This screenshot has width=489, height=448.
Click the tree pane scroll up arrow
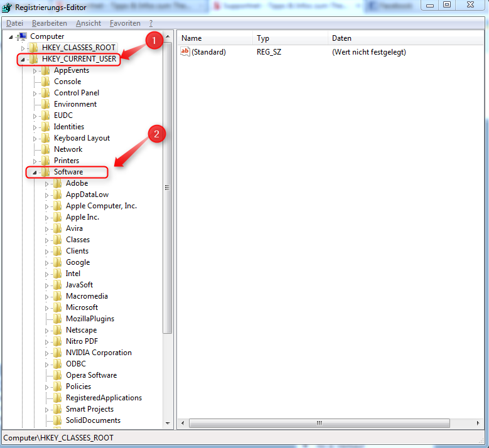(x=168, y=36)
